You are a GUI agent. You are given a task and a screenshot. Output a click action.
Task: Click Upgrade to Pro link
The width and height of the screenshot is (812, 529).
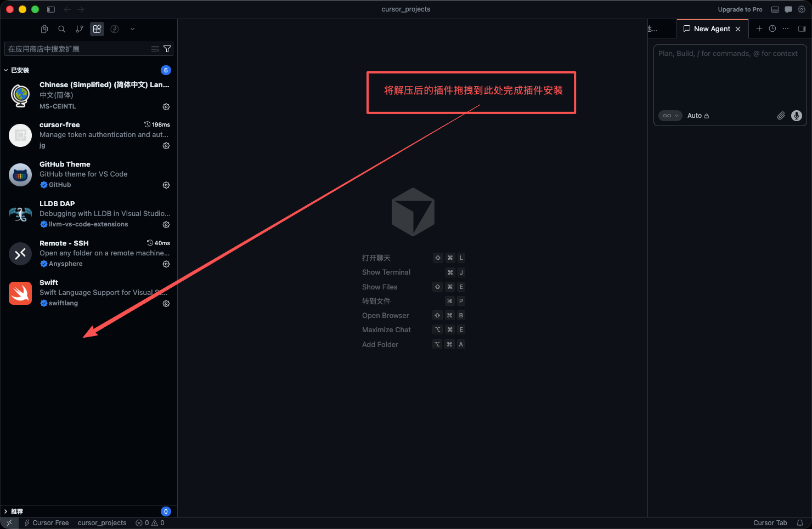(x=740, y=9)
